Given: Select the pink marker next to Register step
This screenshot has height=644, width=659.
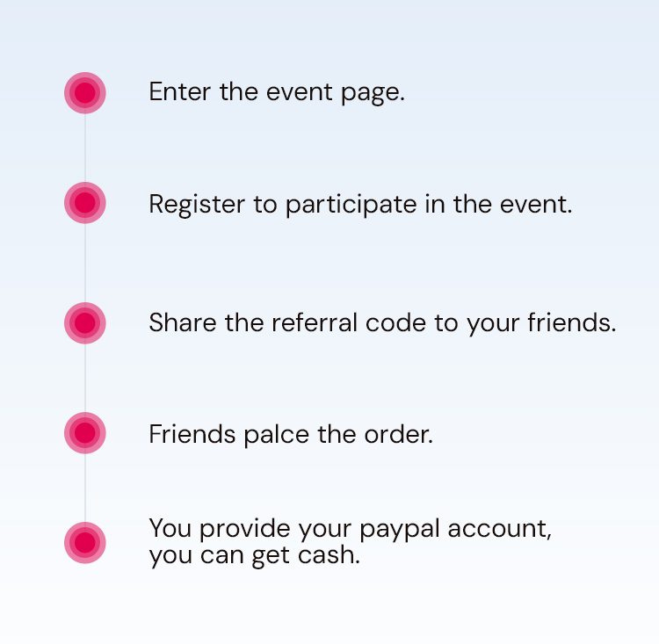Looking at the screenshot, I should [x=85, y=203].
